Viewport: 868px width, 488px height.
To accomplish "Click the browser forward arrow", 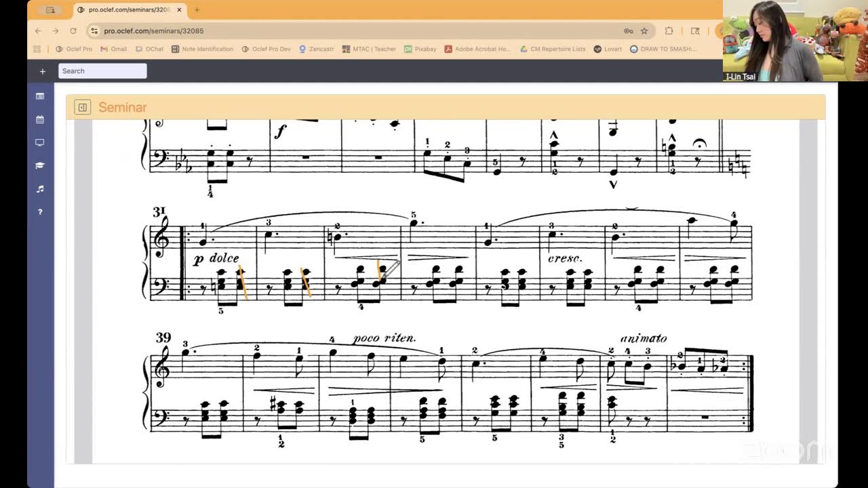I will pos(56,30).
